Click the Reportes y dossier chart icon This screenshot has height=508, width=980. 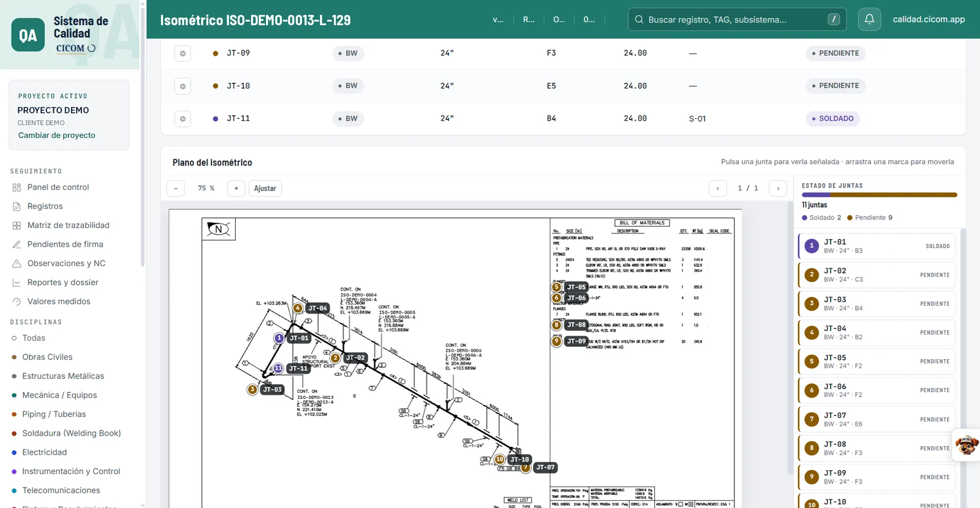click(17, 282)
